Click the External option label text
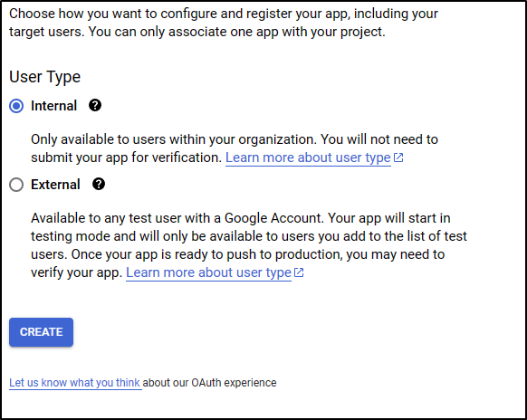Viewport: 527px width, 420px height. [x=55, y=185]
